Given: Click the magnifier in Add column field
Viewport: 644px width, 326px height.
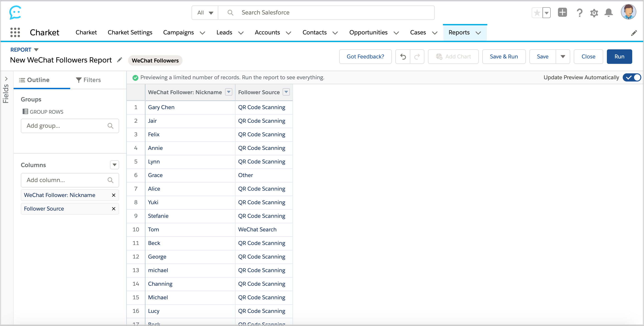Looking at the screenshot, I should (110, 180).
